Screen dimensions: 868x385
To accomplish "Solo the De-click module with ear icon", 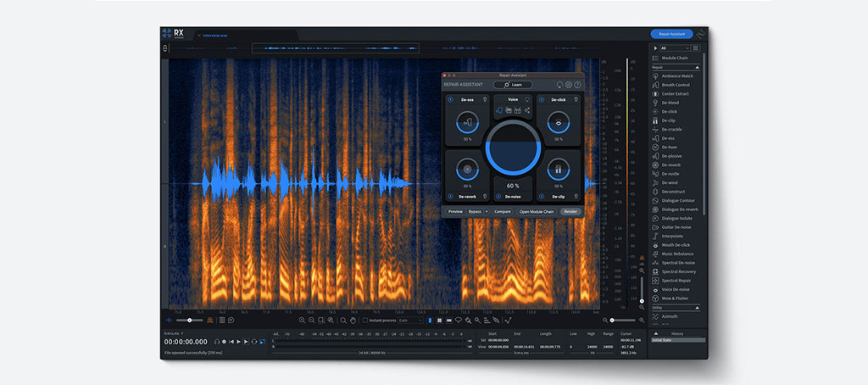I will [x=576, y=100].
